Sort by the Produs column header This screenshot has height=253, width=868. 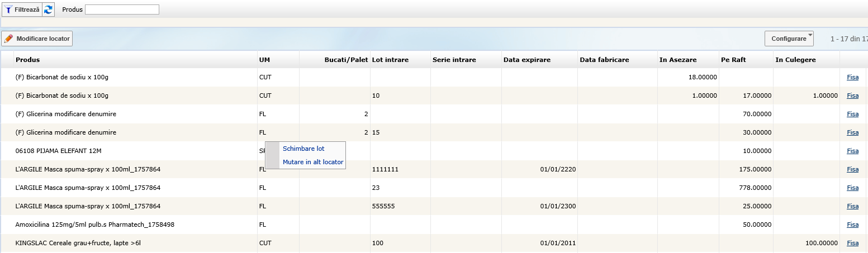pyautogui.click(x=28, y=60)
